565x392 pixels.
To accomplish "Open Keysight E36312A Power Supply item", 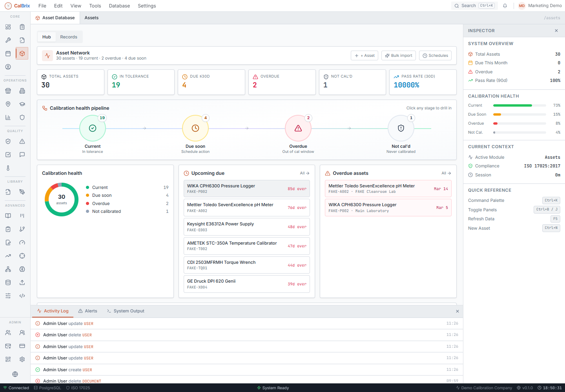I will click(x=247, y=227).
